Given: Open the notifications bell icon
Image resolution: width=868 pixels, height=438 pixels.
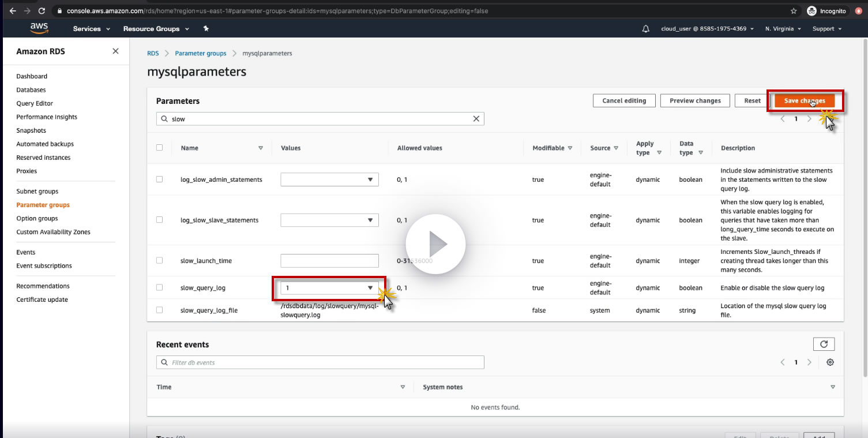Looking at the screenshot, I should pos(645,29).
